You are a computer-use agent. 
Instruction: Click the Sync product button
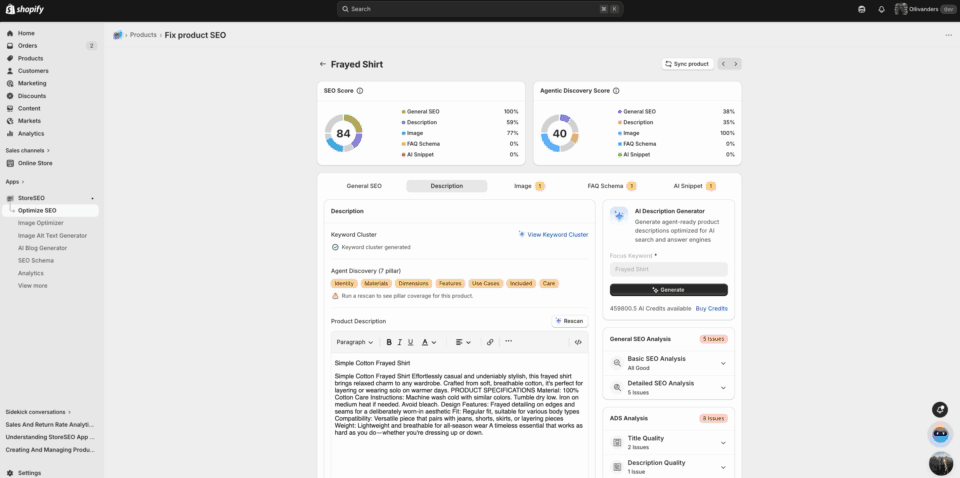click(x=688, y=64)
